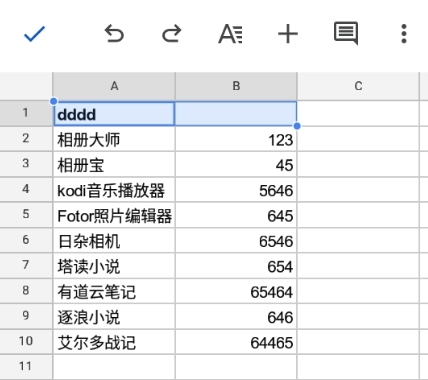Select cell with value 654

[x=236, y=265]
